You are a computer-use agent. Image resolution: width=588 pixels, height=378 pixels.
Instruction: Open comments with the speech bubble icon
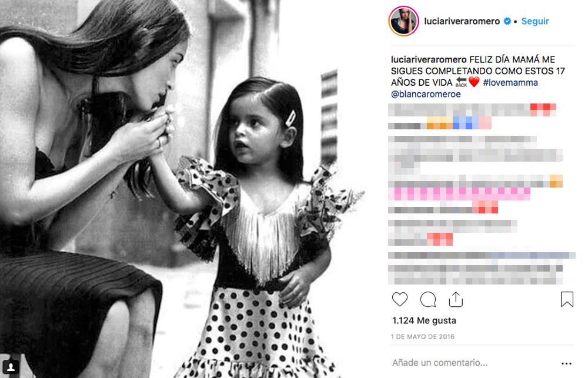point(428,300)
